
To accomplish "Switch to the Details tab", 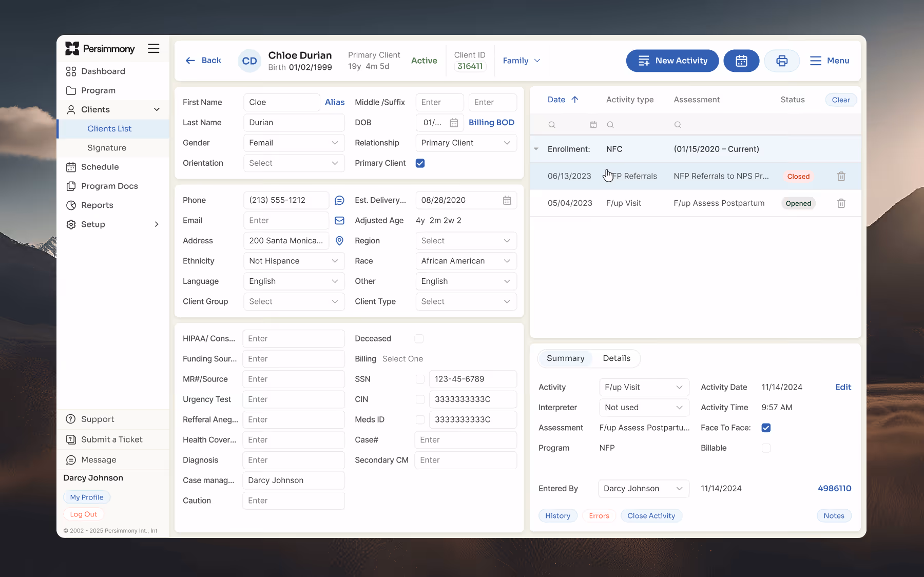I will click(x=617, y=358).
